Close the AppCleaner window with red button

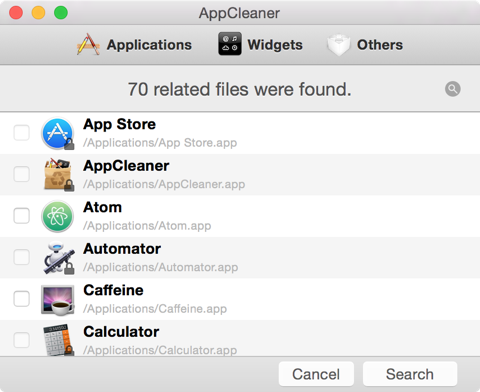pos(16,13)
